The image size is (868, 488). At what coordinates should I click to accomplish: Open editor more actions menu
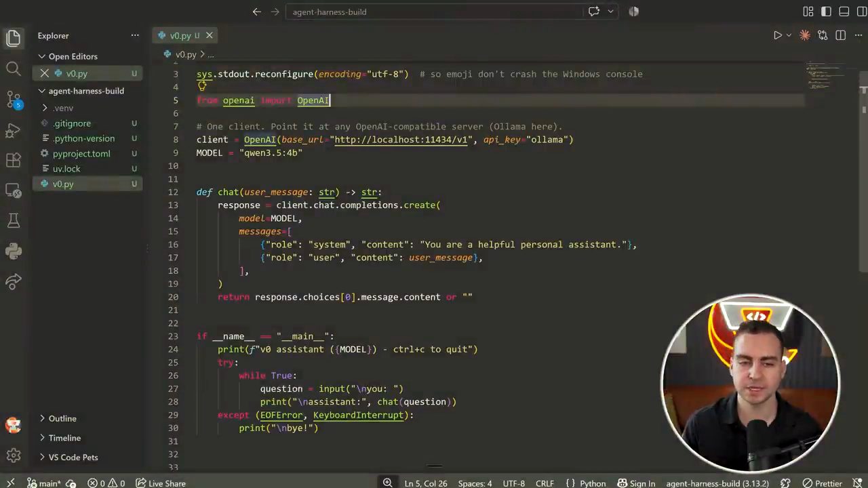(x=859, y=35)
